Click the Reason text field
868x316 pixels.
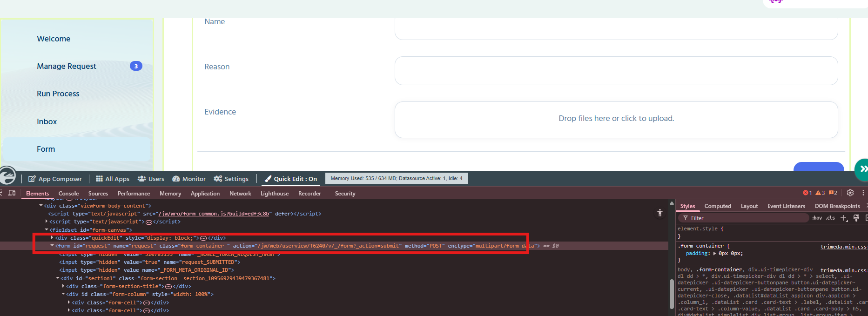pos(616,71)
